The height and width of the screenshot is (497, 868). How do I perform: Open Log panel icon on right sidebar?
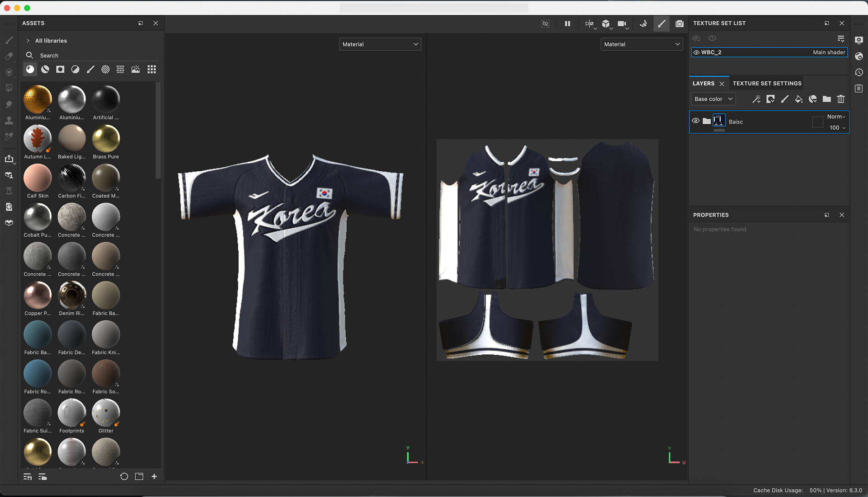(859, 89)
